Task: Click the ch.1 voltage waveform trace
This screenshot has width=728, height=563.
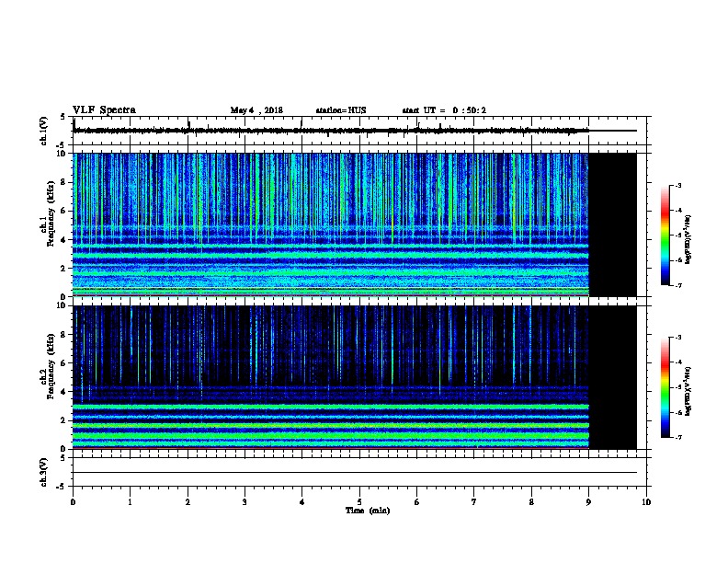Action: pyautogui.click(x=355, y=131)
